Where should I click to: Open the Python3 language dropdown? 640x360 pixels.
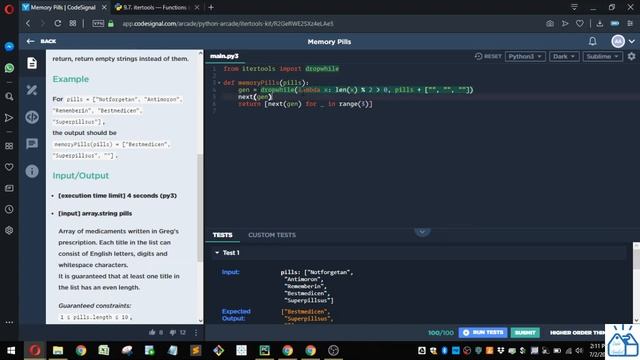pos(525,56)
